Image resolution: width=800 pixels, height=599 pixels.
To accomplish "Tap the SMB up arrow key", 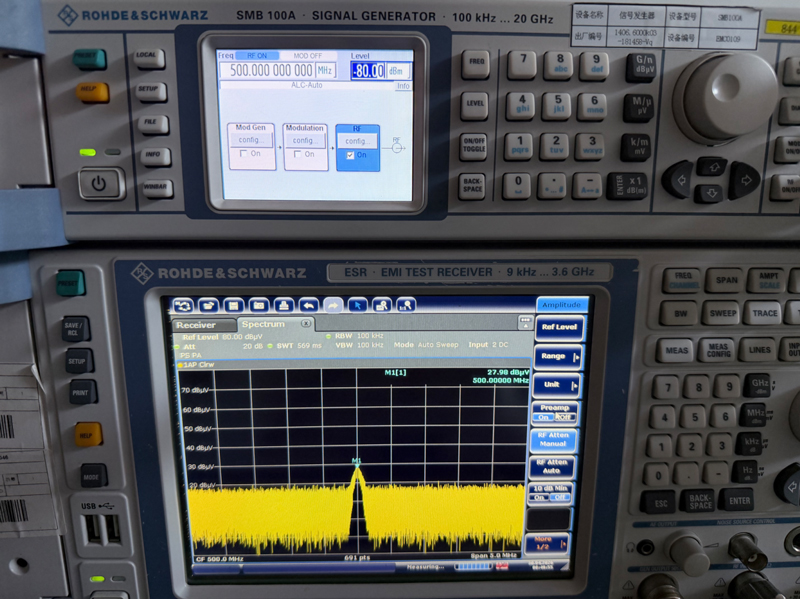I will pos(712,166).
